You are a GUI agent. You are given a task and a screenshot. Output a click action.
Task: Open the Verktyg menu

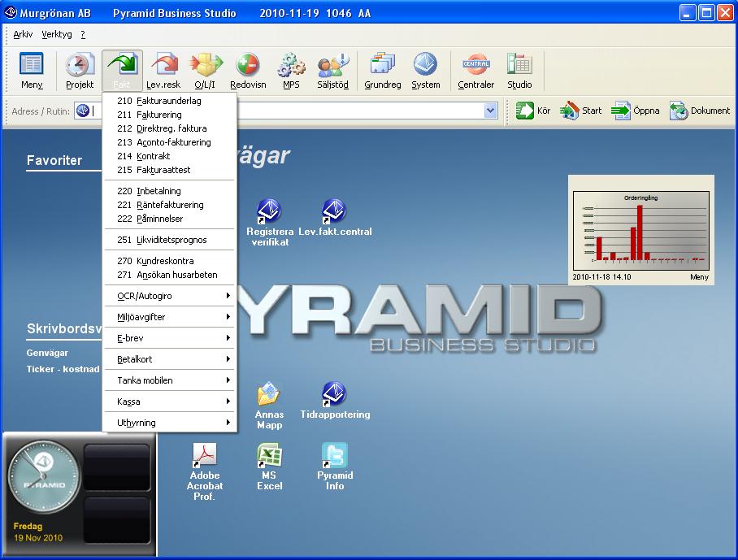[x=57, y=34]
